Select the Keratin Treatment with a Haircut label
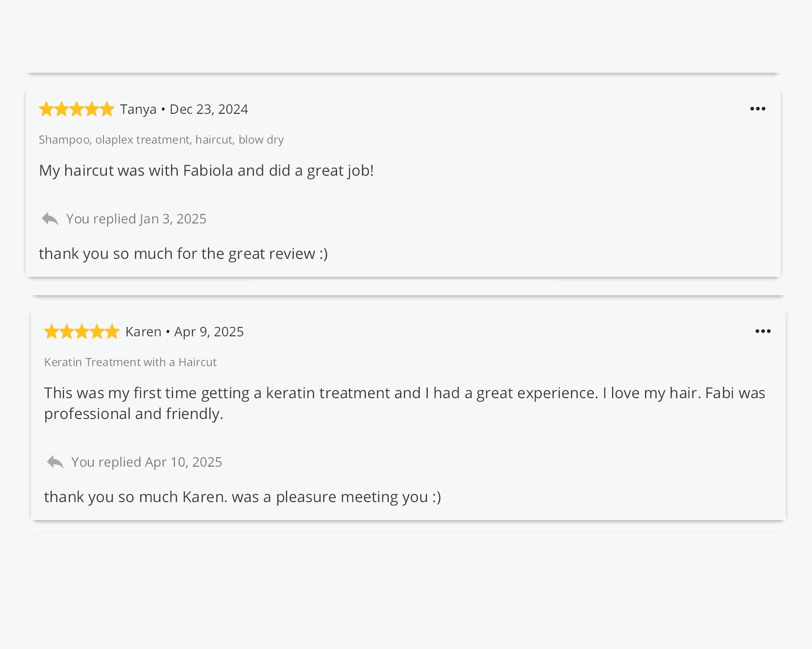This screenshot has height=649, width=812. tap(130, 362)
